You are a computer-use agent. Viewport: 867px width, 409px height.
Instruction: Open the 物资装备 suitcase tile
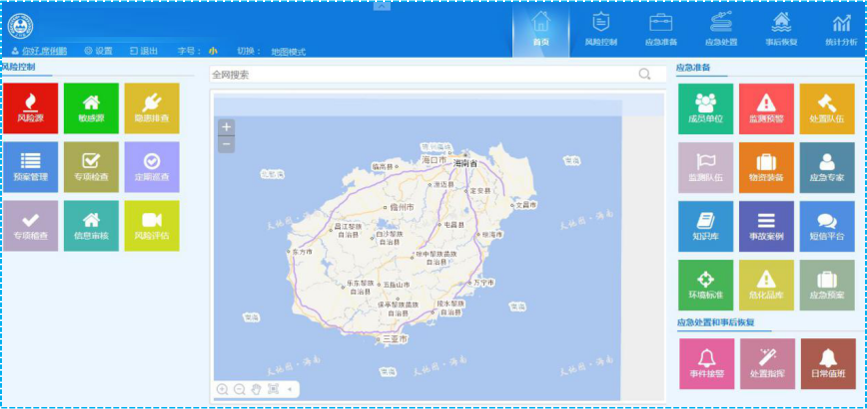pos(766,166)
